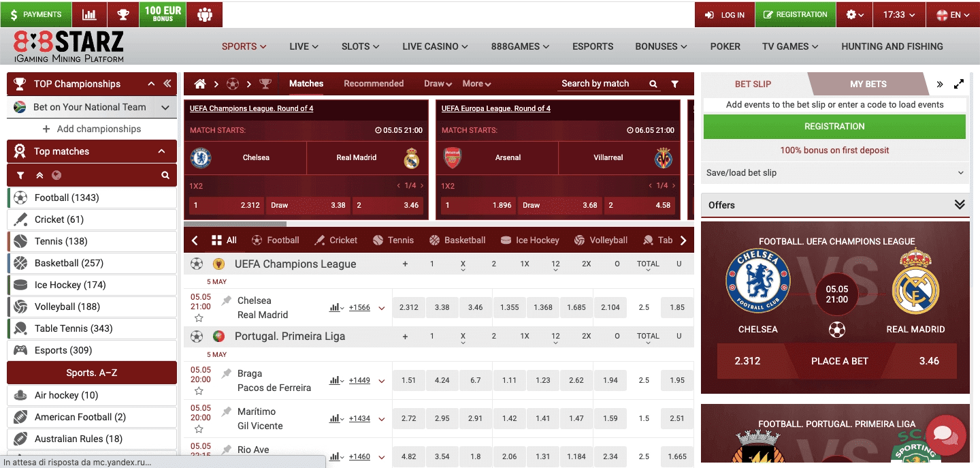The image size is (980, 468).
Task: Open the SLOTS menu
Action: pyautogui.click(x=360, y=46)
